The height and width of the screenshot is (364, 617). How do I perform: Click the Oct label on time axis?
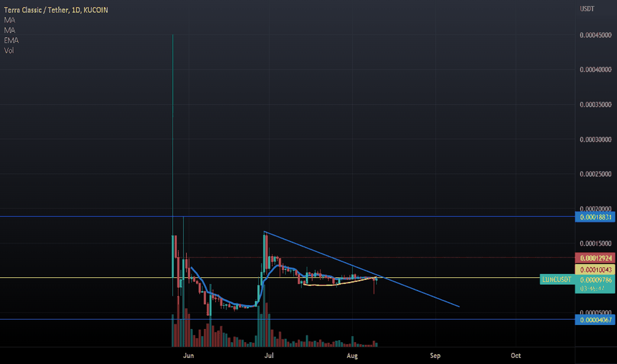click(516, 356)
